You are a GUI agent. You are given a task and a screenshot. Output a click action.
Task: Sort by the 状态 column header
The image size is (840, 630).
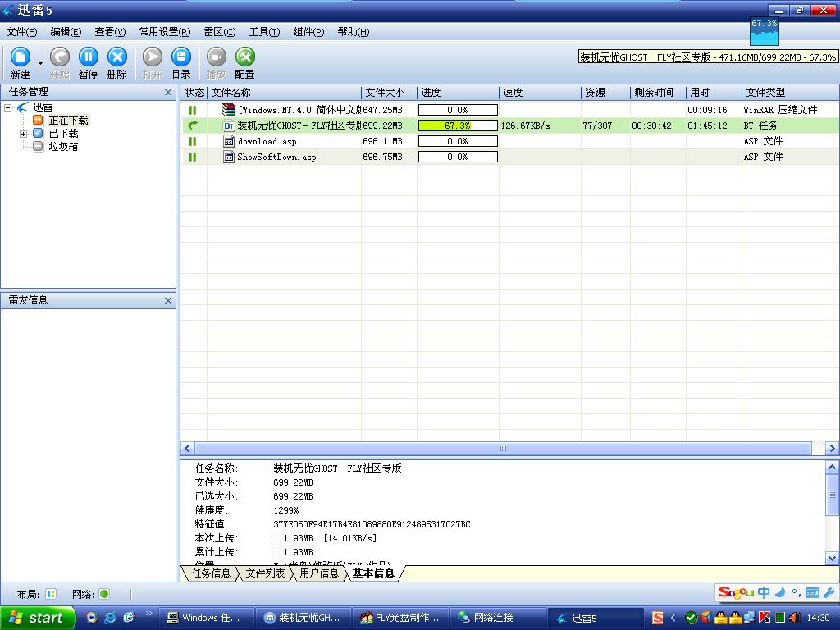(x=194, y=93)
